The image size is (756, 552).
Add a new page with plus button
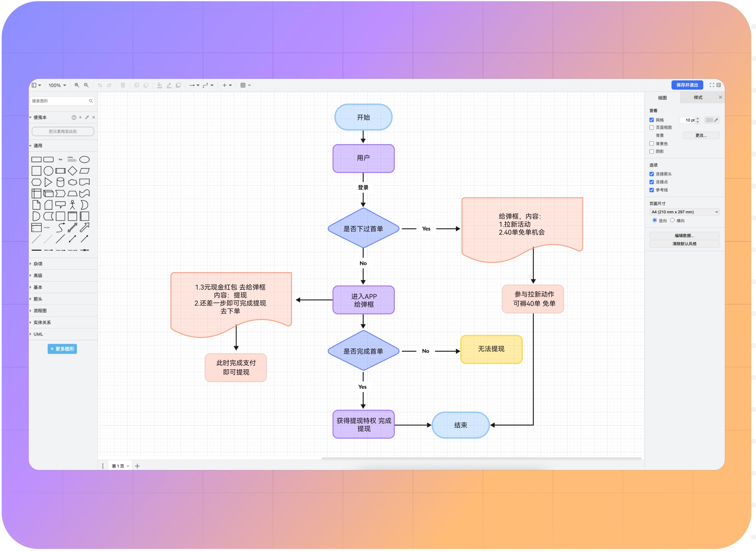pyautogui.click(x=137, y=466)
